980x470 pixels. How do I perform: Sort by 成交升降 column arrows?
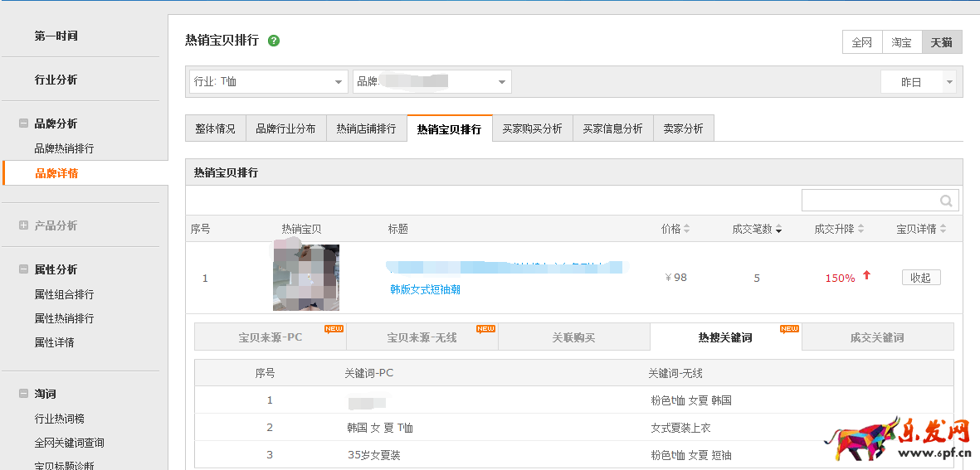coord(861,230)
